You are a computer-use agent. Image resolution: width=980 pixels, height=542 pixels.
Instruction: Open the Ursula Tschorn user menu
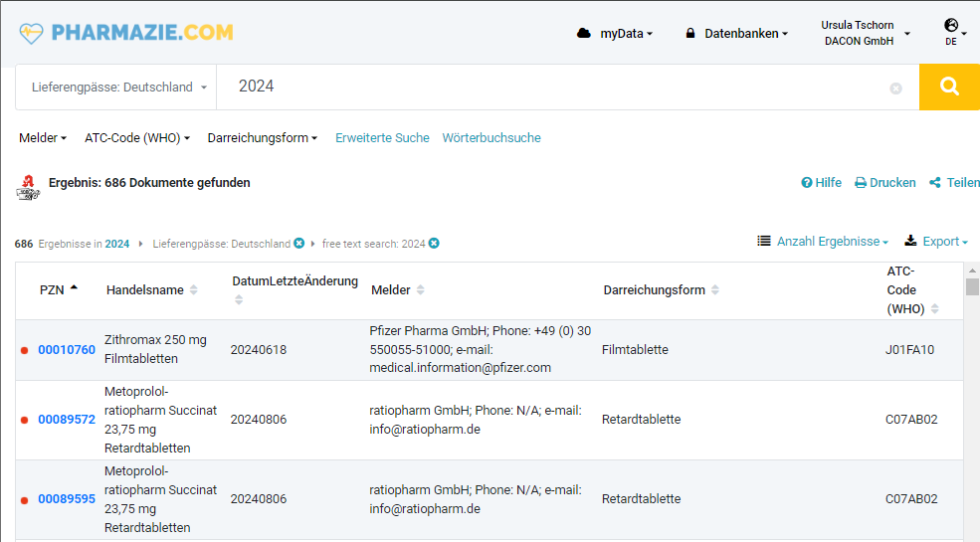(865, 33)
